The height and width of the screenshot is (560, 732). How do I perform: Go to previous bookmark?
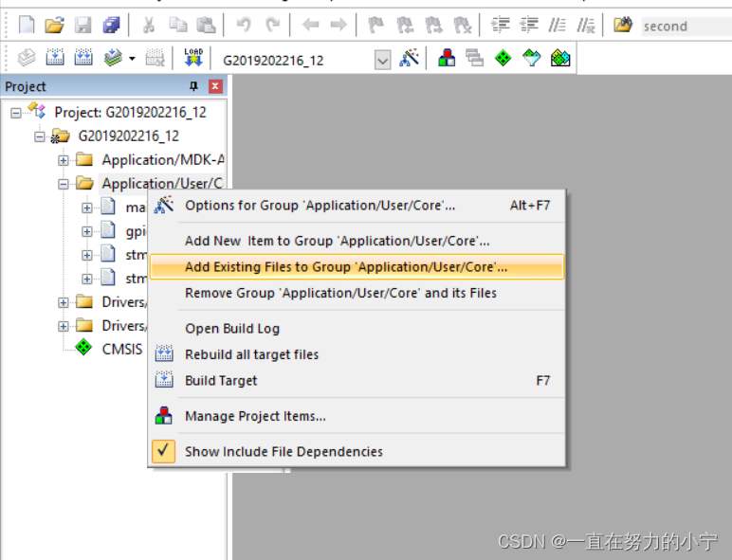pos(405,25)
